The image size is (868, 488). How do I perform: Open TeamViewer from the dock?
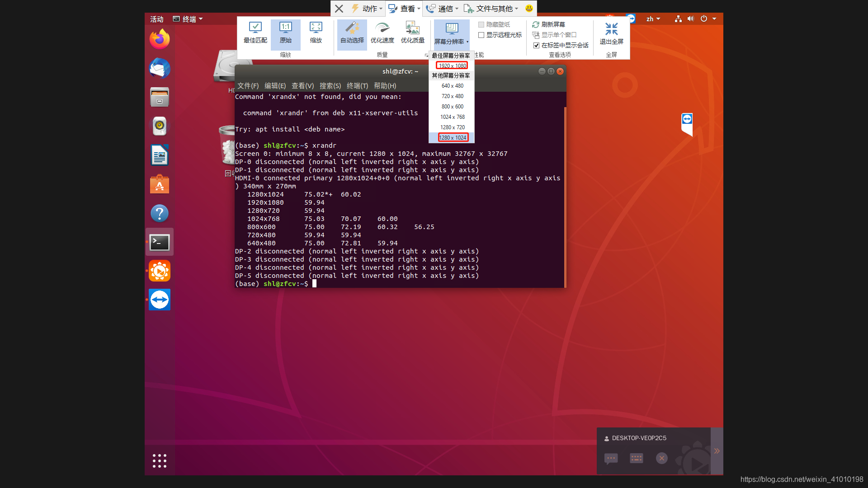[x=160, y=300]
